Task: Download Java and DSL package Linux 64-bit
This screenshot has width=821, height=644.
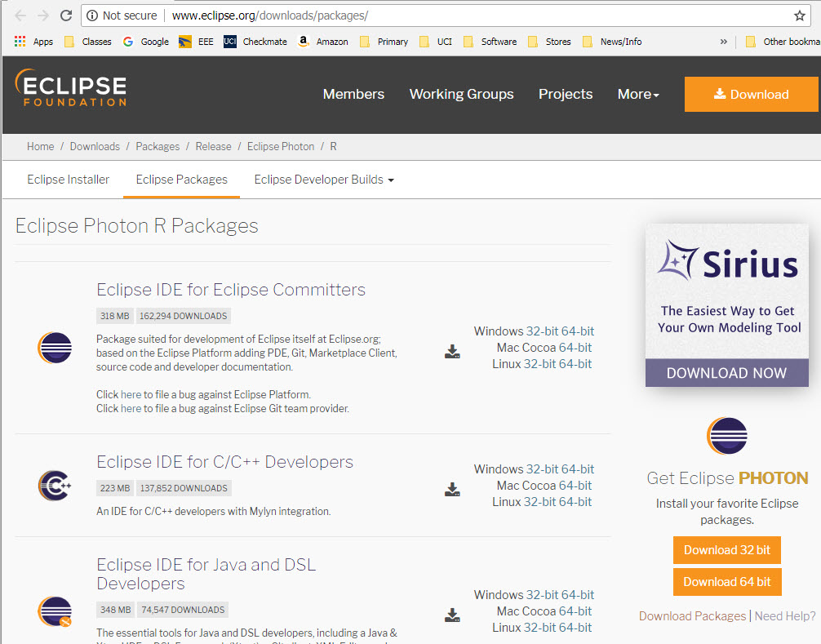Action: pyautogui.click(x=575, y=627)
